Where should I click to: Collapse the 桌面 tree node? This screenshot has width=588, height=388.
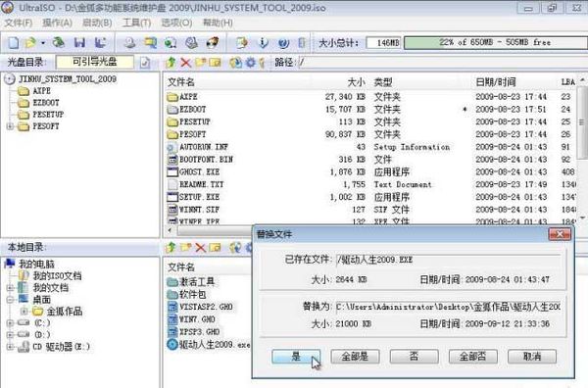(x=11, y=300)
